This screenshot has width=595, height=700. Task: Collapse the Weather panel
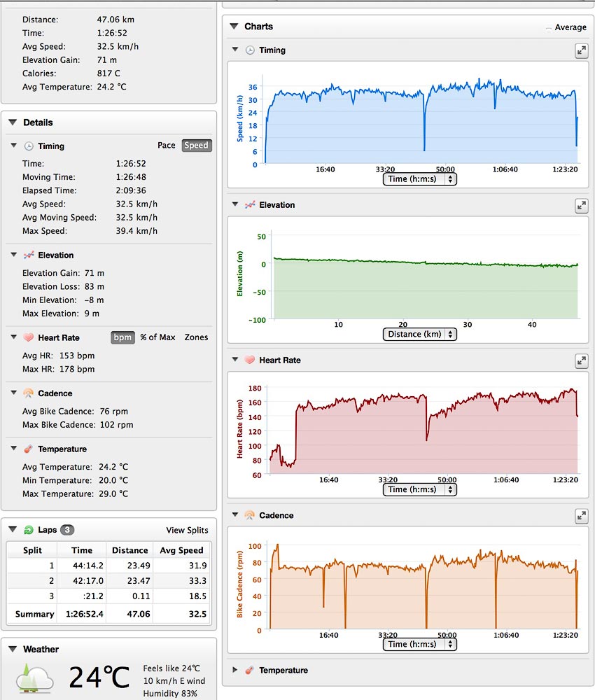pyautogui.click(x=13, y=649)
